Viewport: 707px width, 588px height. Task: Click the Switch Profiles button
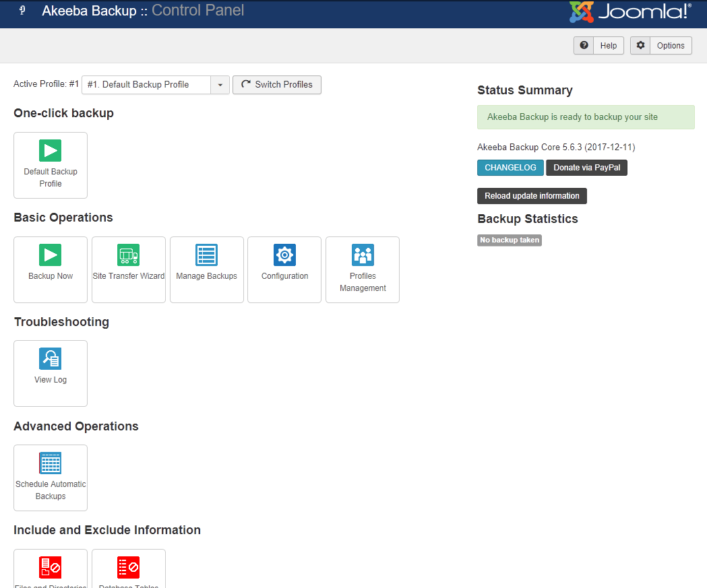point(277,85)
